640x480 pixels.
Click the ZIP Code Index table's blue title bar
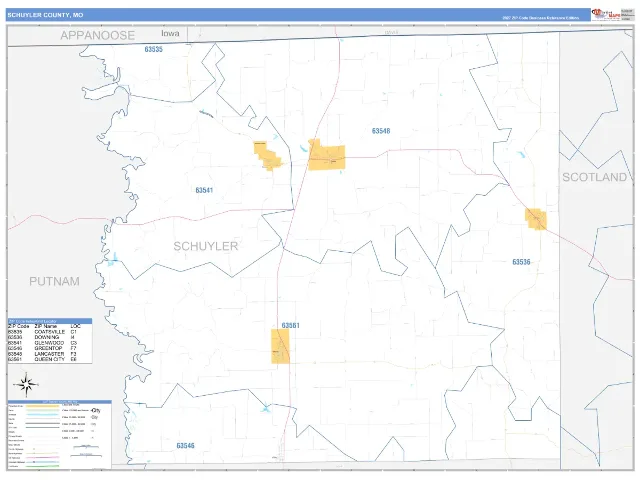click(x=50, y=321)
